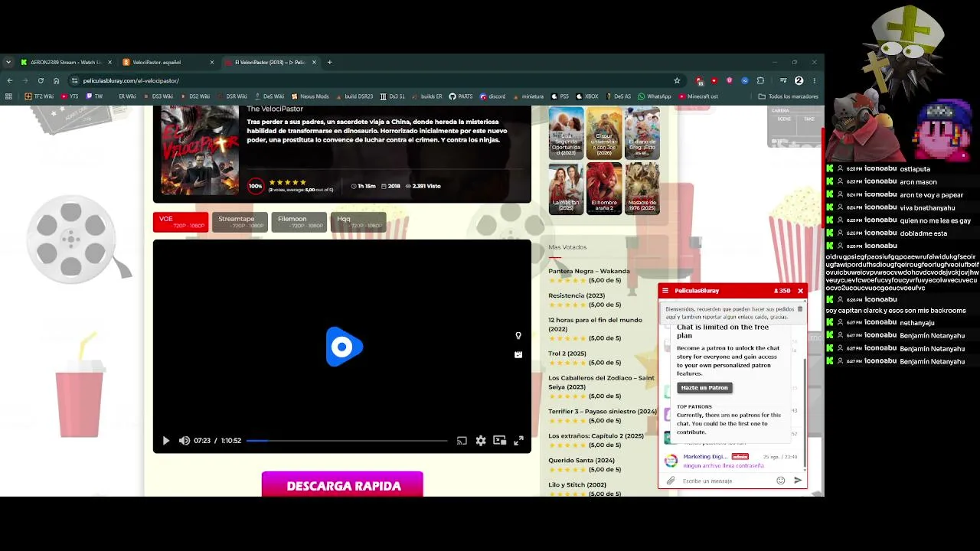The image size is (980, 551).
Task: Open the DS3 Wiki bookmark
Action: point(158,96)
